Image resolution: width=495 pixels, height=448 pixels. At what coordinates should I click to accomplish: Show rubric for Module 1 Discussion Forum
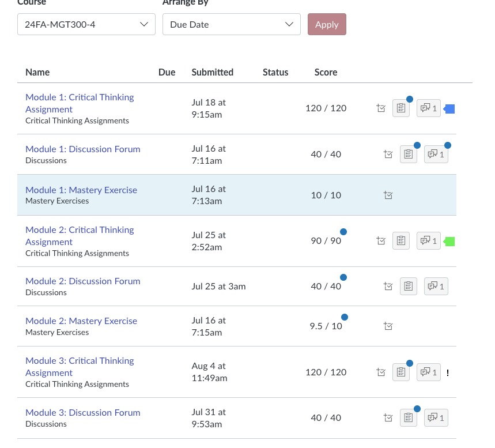tap(408, 154)
